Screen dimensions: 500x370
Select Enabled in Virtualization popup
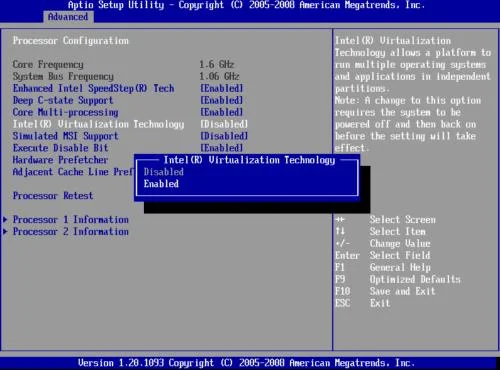(161, 184)
